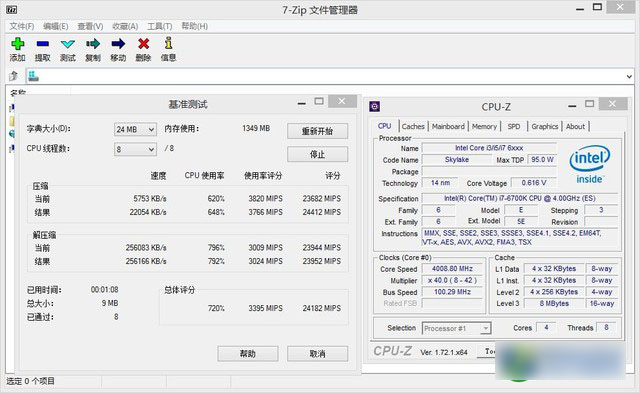The height and width of the screenshot is (393, 640).
Task: Select the CPU tab in CPU-Z
Action: point(384,126)
